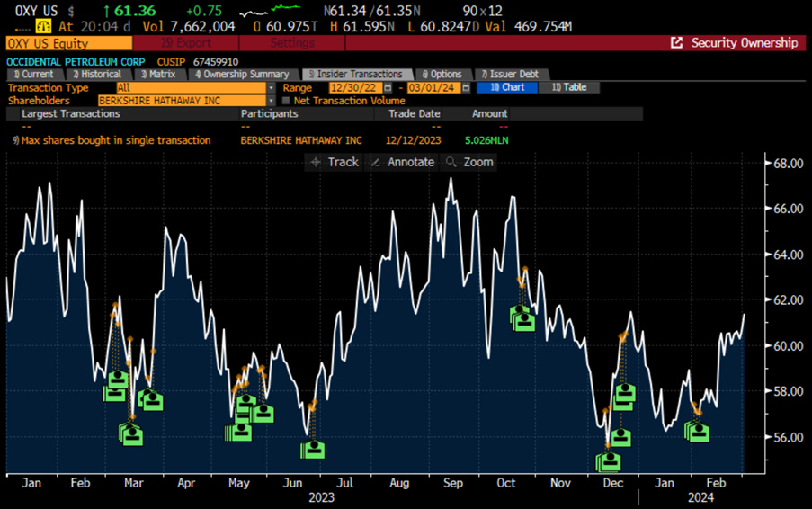Open the Options tab
Screen dimensions: 812x509
click(442, 74)
